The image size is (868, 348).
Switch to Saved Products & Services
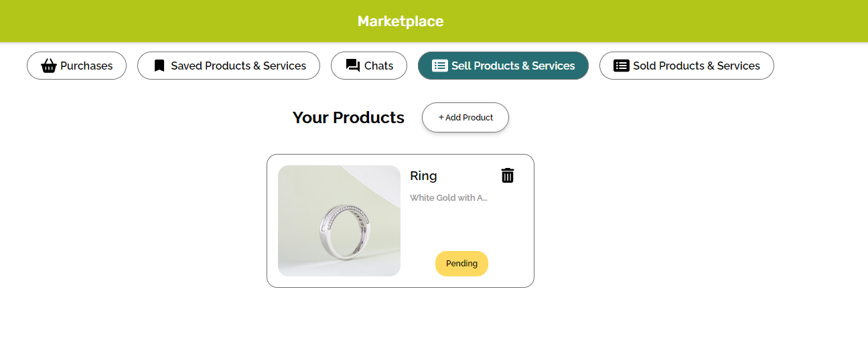[x=238, y=66]
